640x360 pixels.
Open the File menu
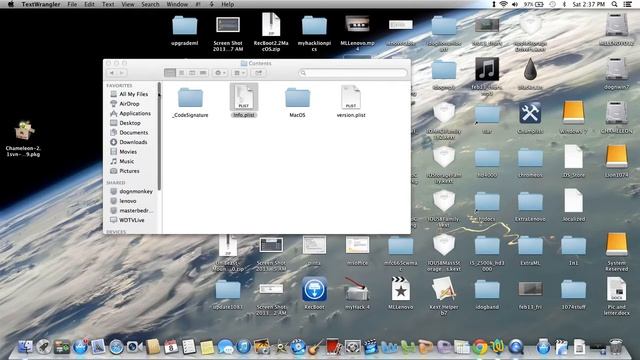[x=72, y=4]
